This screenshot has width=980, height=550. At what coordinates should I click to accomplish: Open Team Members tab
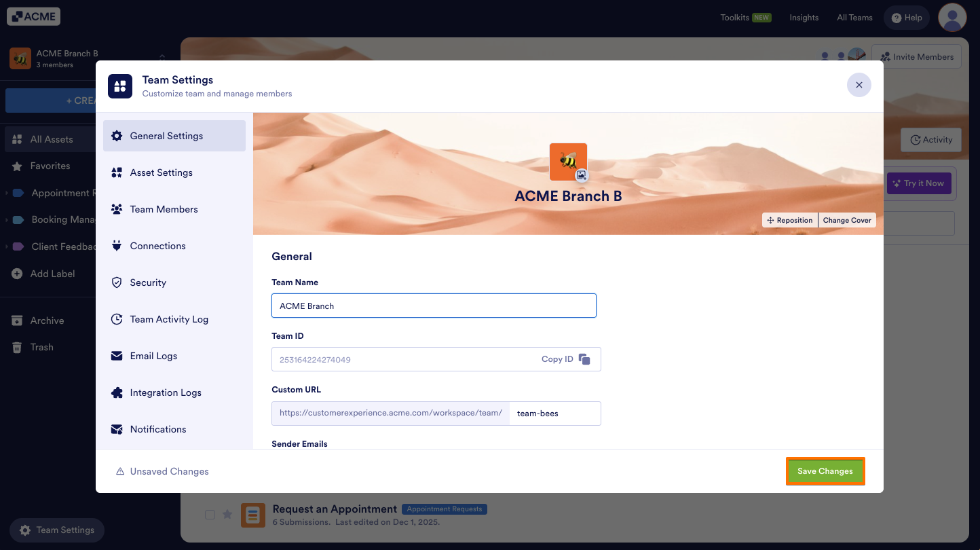click(174, 209)
